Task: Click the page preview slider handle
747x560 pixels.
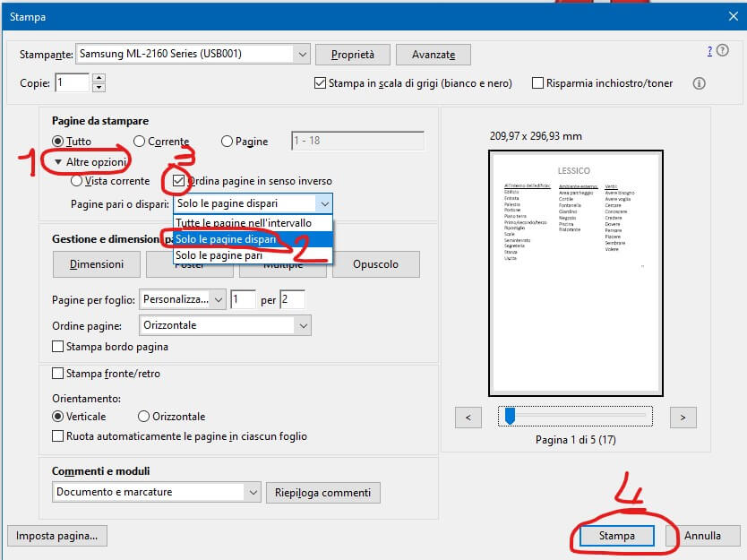Action: coord(510,416)
